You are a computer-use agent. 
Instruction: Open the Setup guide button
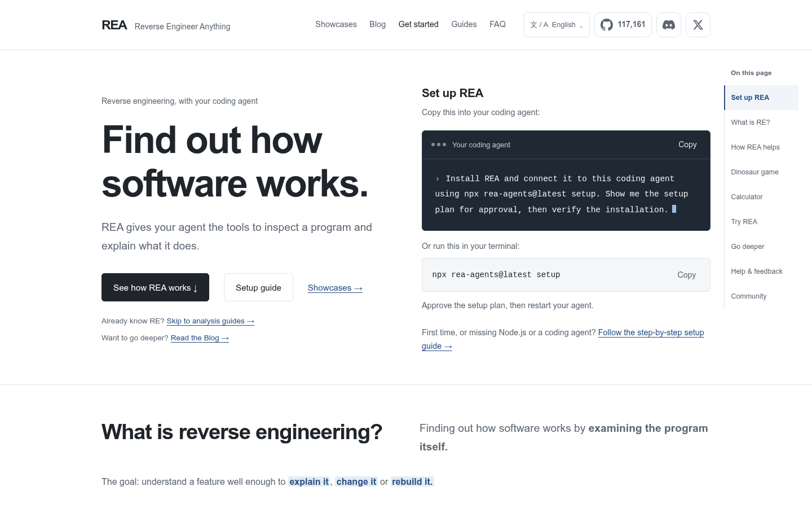pos(258,287)
